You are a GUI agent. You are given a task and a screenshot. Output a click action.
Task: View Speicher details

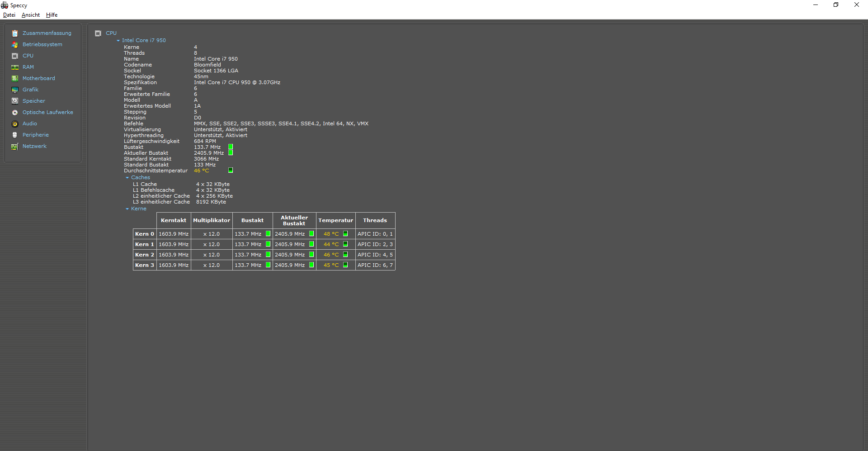tap(34, 101)
